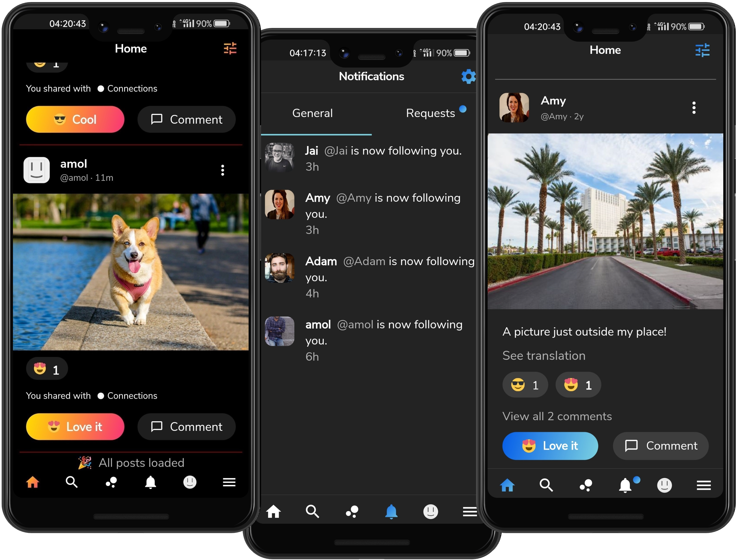Open the connections dots icon on right phone

pos(586,485)
